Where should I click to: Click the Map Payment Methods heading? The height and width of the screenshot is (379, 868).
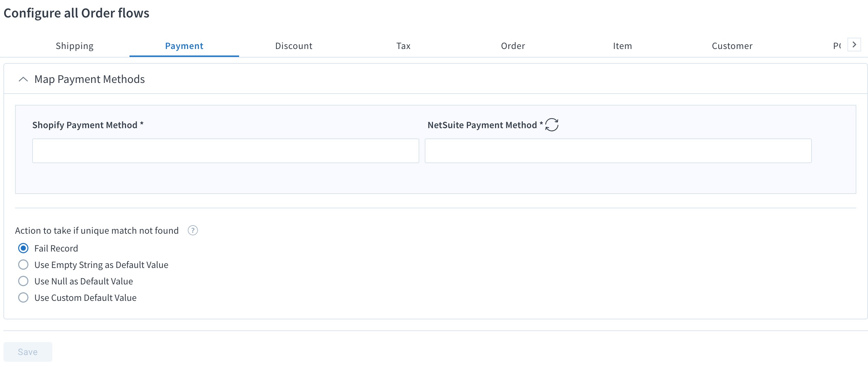coord(90,79)
